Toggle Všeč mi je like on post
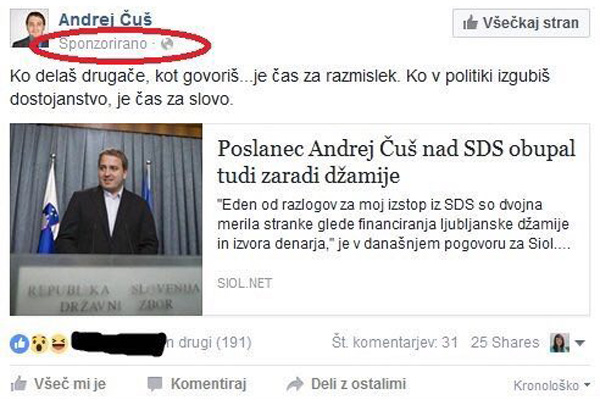Screen dimensions: 600x400 [x=59, y=384]
